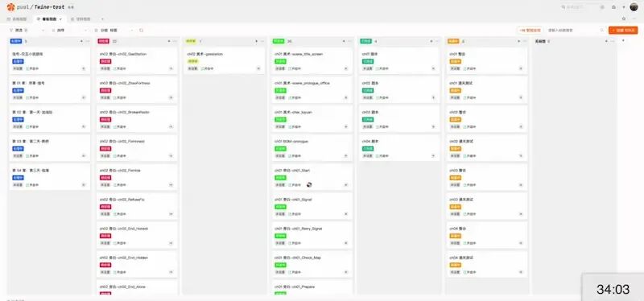Click the sort icon in the toolbar
This screenshot has width=644, height=301.
point(53,31)
